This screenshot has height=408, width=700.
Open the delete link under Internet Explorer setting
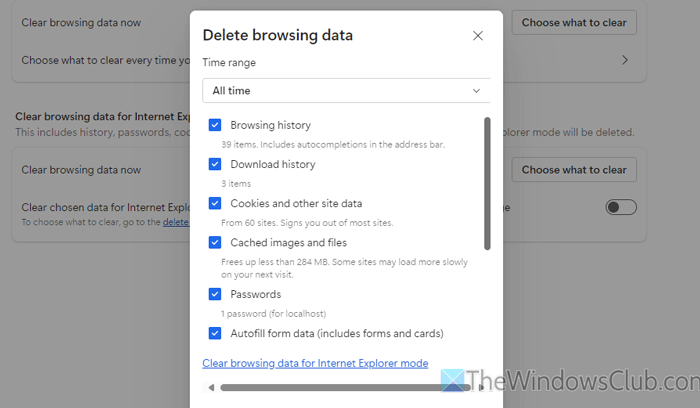point(175,223)
